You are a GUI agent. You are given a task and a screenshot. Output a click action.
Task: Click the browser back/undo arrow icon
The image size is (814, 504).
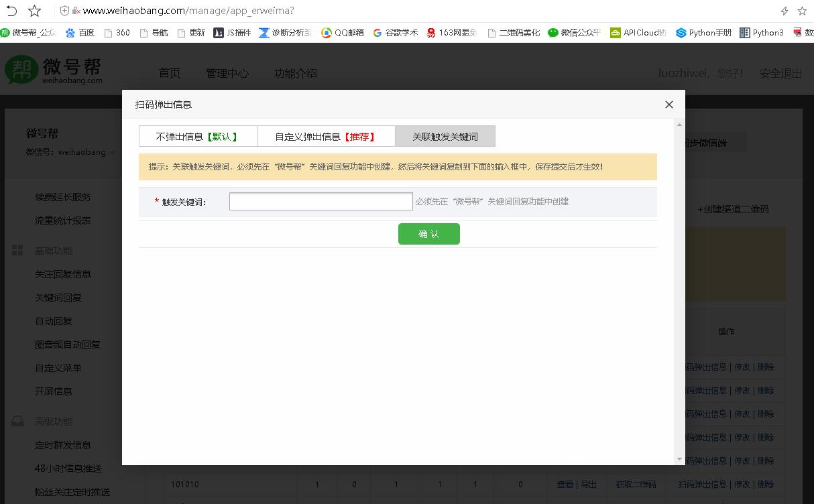(x=11, y=11)
